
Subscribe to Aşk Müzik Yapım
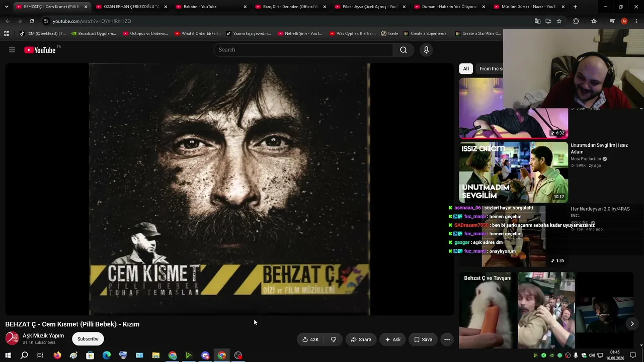click(88, 339)
